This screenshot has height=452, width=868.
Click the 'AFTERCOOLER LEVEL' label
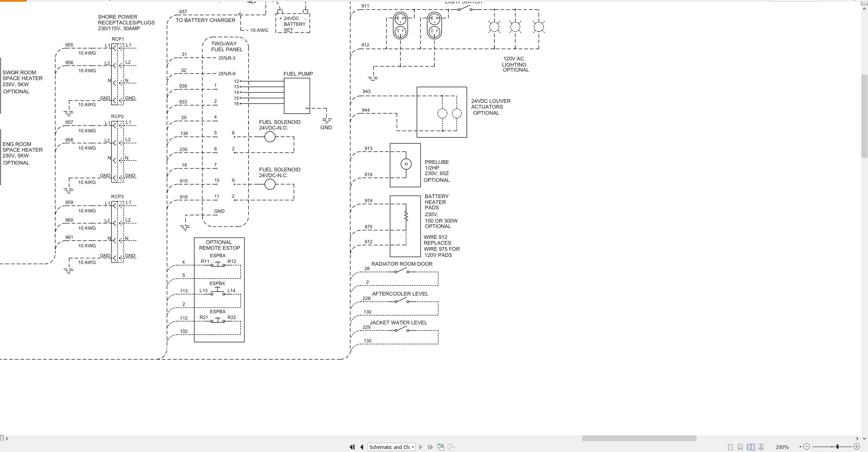click(400, 294)
